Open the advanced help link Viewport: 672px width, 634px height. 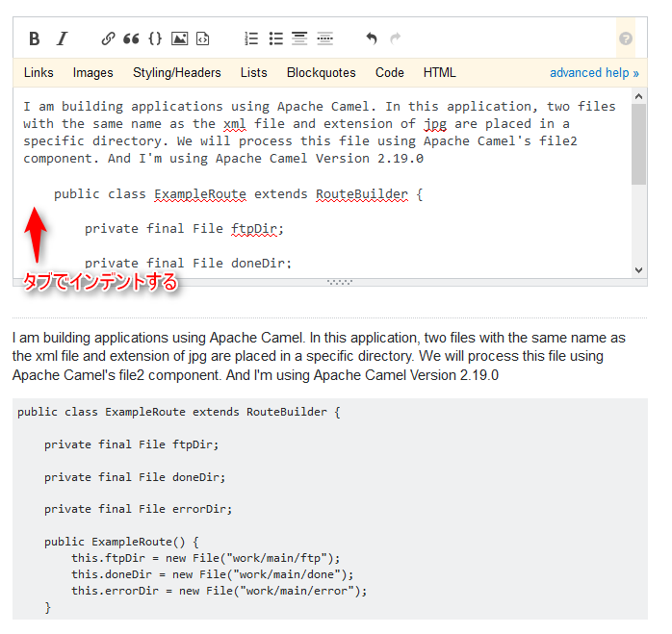594,72
